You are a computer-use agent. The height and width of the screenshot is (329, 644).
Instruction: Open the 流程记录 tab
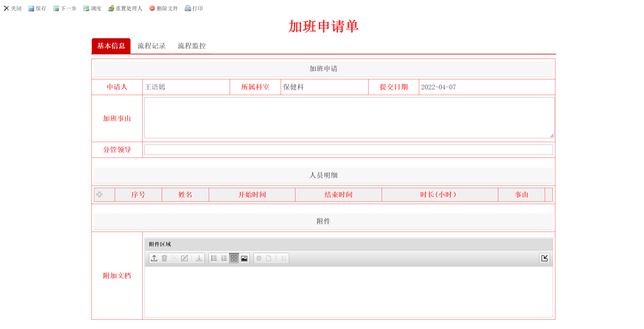pos(151,46)
